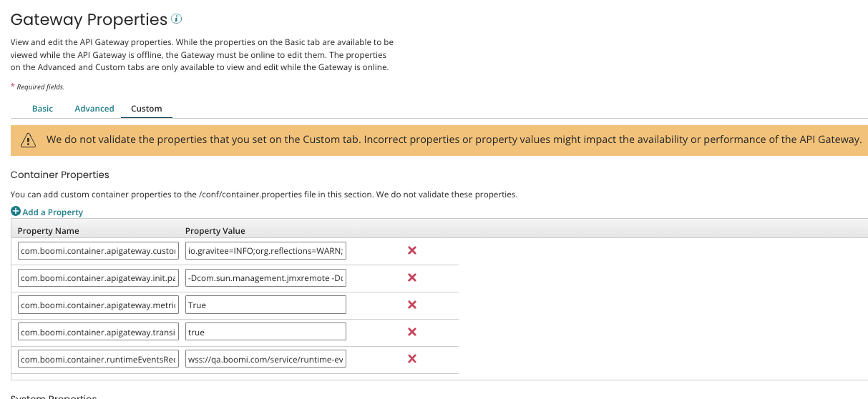Delete the io.gravitee=INFO property row
868x399 pixels.
point(412,250)
